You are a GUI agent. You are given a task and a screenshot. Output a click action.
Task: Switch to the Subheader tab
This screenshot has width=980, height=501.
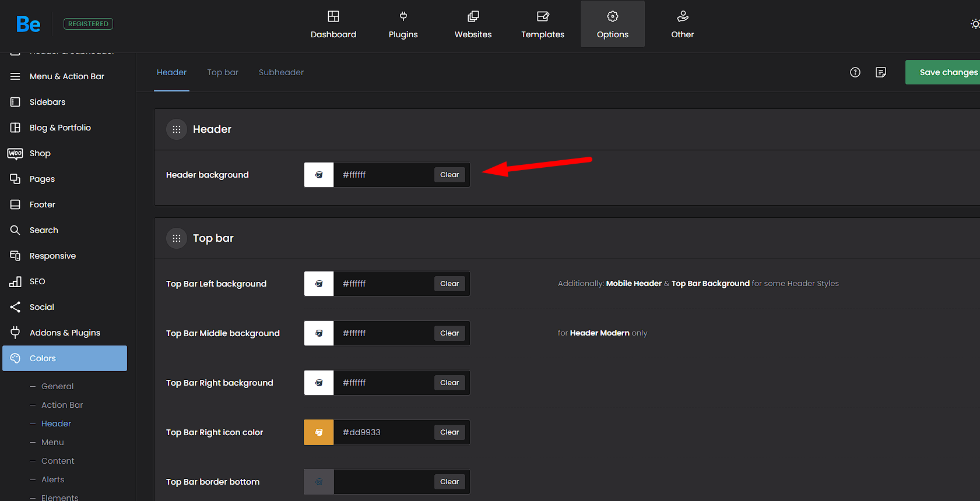pyautogui.click(x=281, y=72)
